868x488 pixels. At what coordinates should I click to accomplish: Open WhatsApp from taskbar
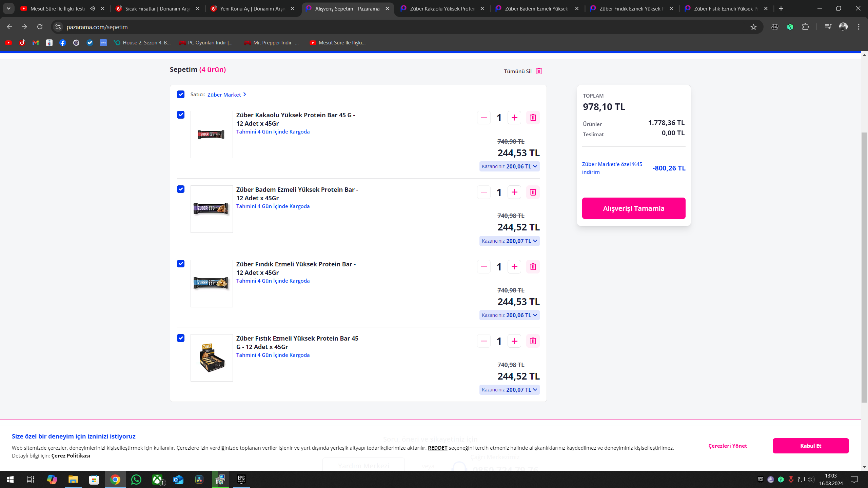(x=136, y=480)
